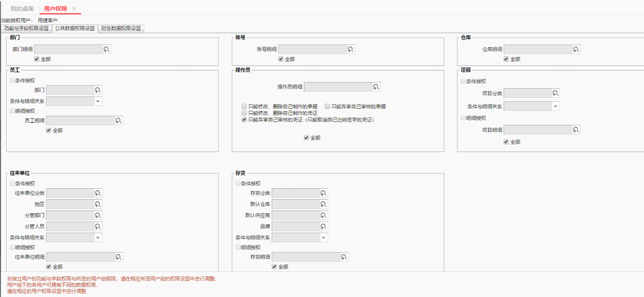The height and width of the screenshot is (297, 644).
Task: Click the magnifier icon for 存货明细
Action: tap(344, 257)
